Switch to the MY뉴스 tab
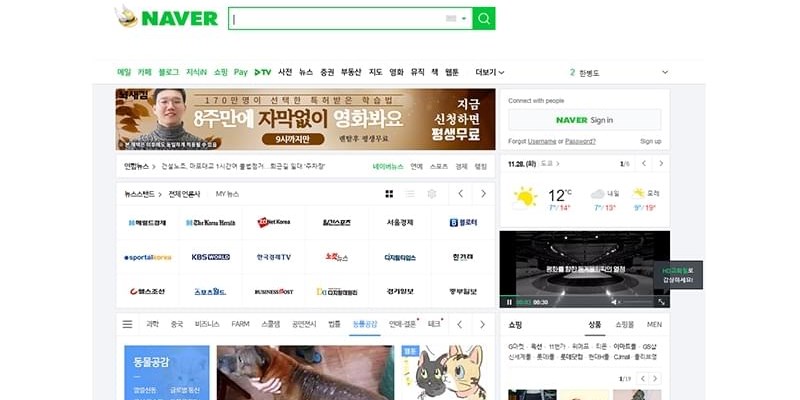 228,193
